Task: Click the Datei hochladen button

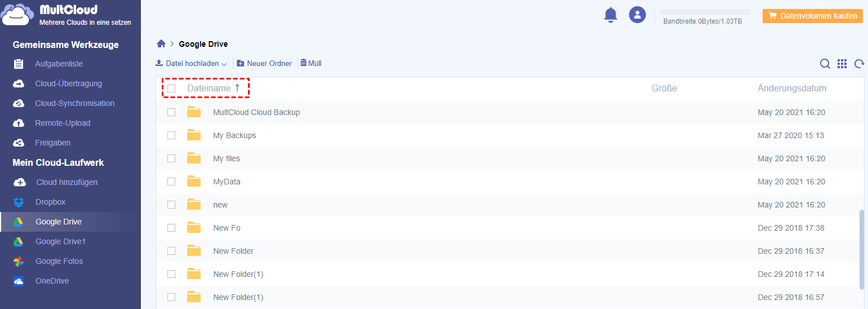Action: coord(192,64)
